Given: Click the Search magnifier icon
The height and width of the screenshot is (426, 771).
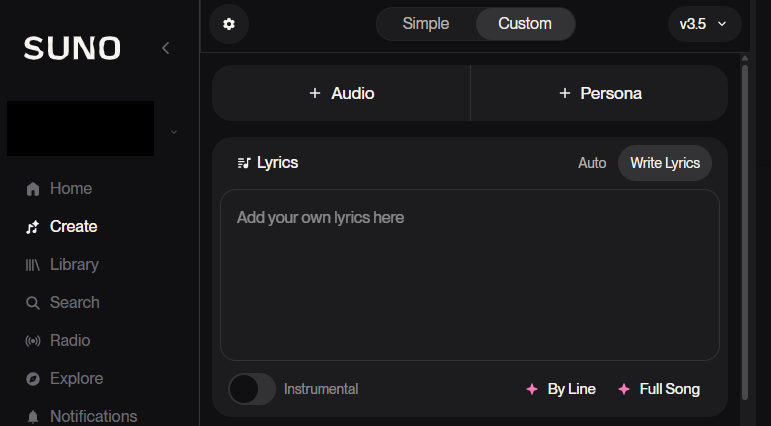Looking at the screenshot, I should point(32,303).
